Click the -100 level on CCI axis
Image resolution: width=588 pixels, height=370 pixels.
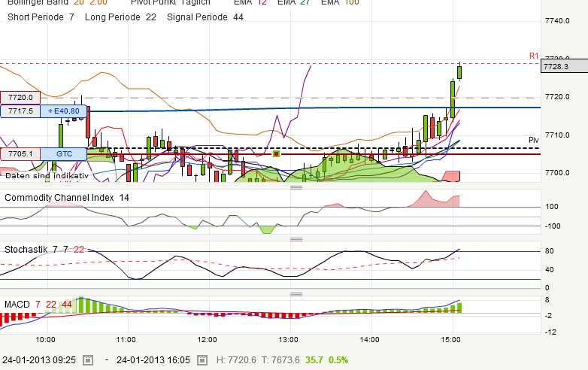click(551, 226)
